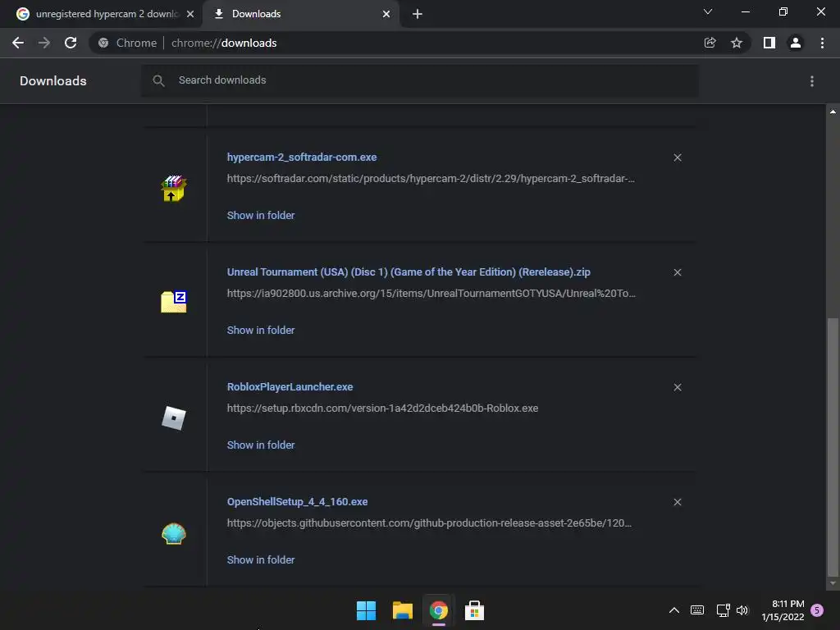Show RobloxPlayerLauncher.exe in folder
840x630 pixels.
pos(261,445)
